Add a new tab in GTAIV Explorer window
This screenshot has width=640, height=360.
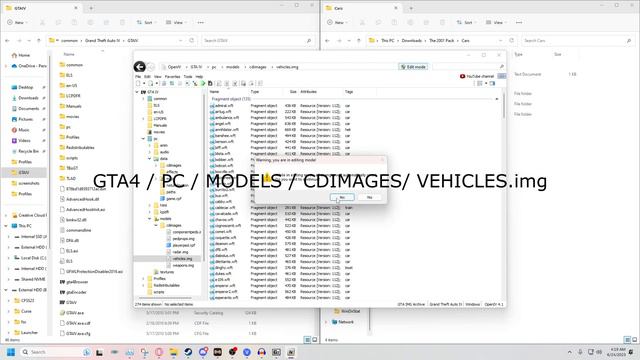click(91, 8)
